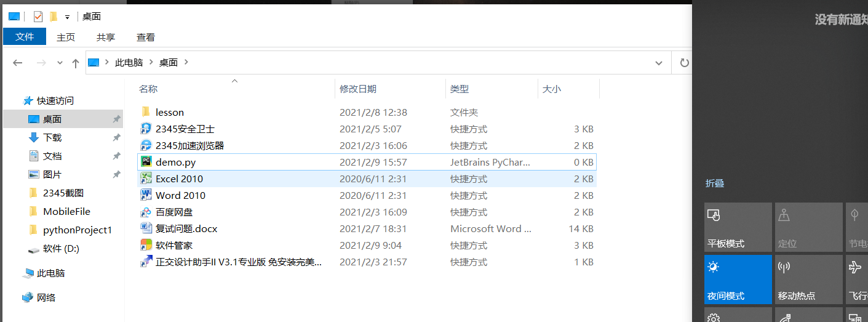Image resolution: width=868 pixels, height=322 pixels.
Task: Click the 文件夹 type cell of lesson
Action: pyautogui.click(x=464, y=112)
